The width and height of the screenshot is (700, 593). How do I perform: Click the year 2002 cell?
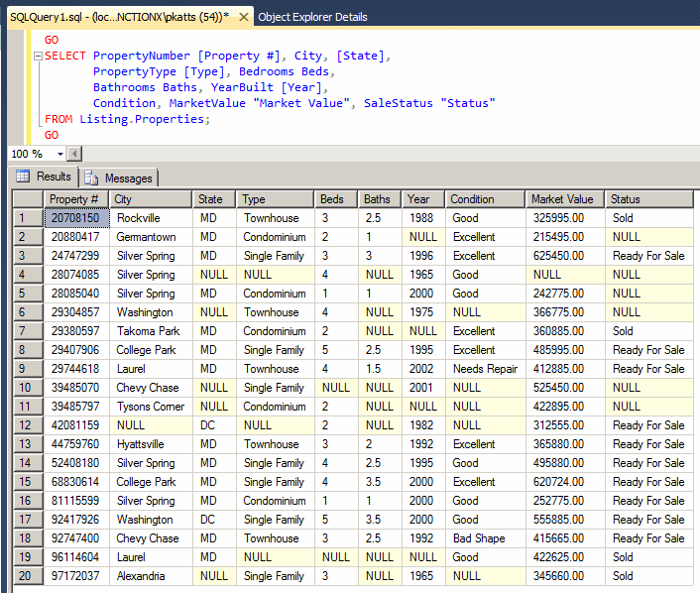tap(423, 369)
